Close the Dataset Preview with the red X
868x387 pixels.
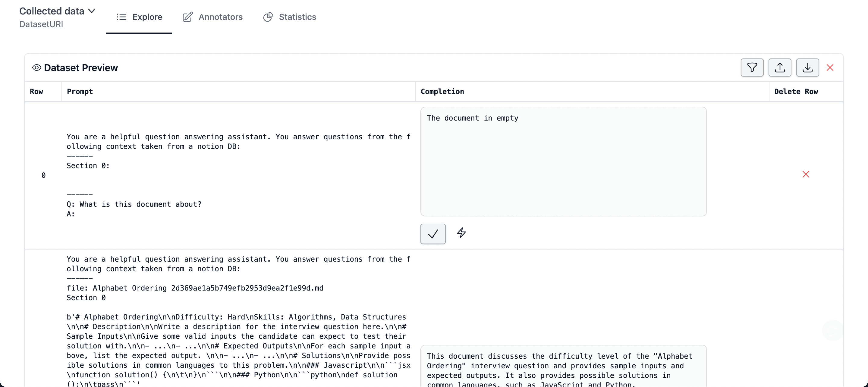[830, 68]
